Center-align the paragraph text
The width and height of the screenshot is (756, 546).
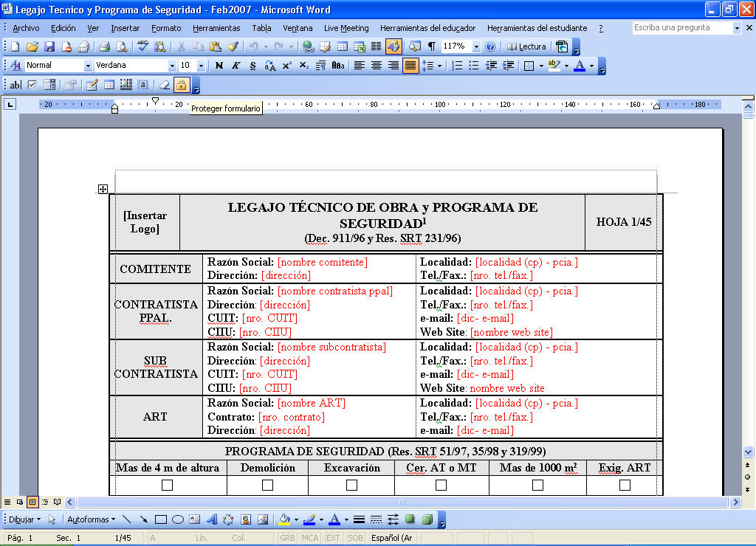coord(376,66)
